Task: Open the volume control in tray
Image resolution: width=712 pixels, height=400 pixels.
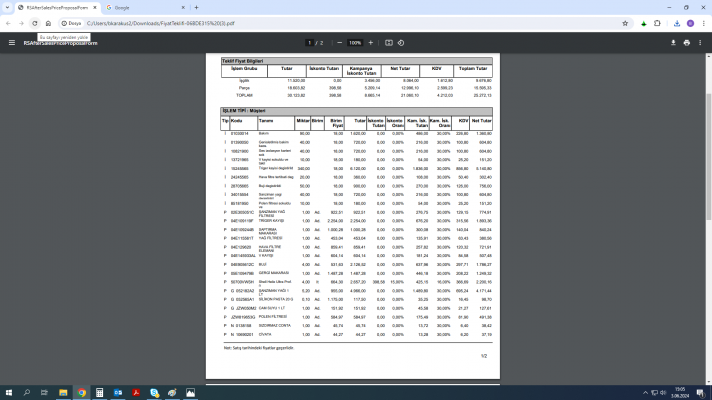Action: click(x=663, y=393)
